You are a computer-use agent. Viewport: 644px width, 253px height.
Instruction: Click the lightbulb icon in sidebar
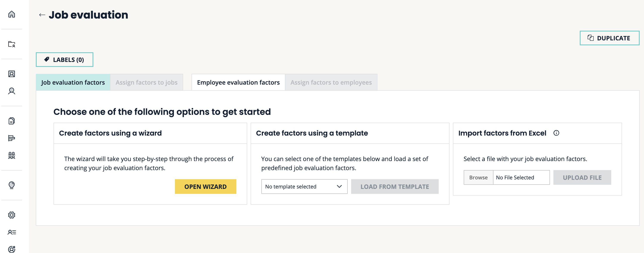11,185
